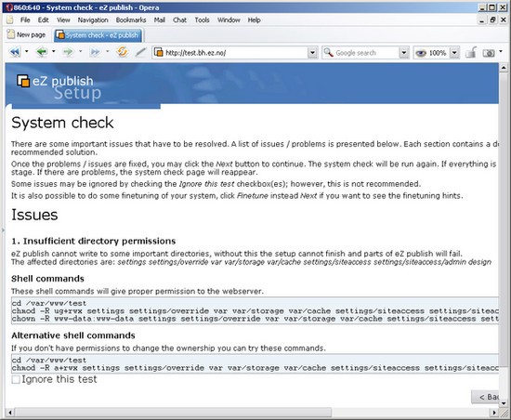Switch to the New page tab
Image resolution: width=511 pixels, height=420 pixels.
(26, 34)
